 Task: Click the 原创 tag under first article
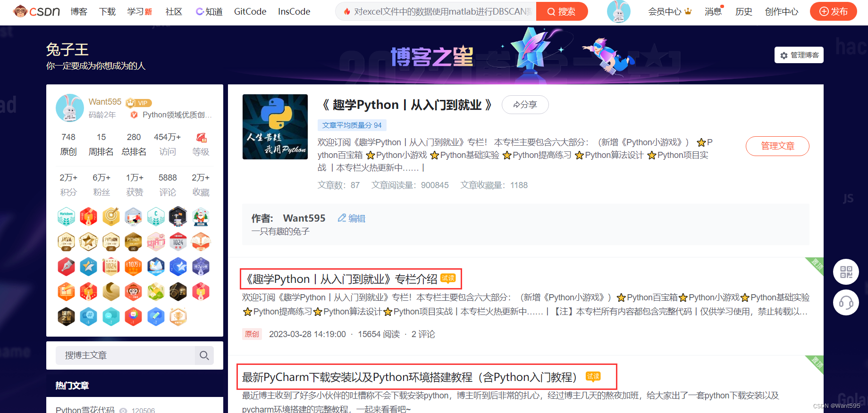pyautogui.click(x=252, y=334)
